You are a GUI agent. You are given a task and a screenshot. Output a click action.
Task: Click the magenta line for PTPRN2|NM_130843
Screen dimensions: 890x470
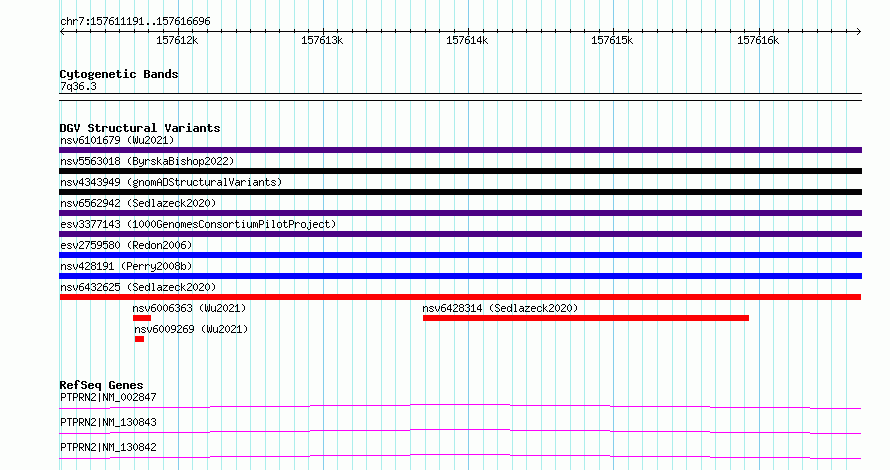[x=460, y=431]
